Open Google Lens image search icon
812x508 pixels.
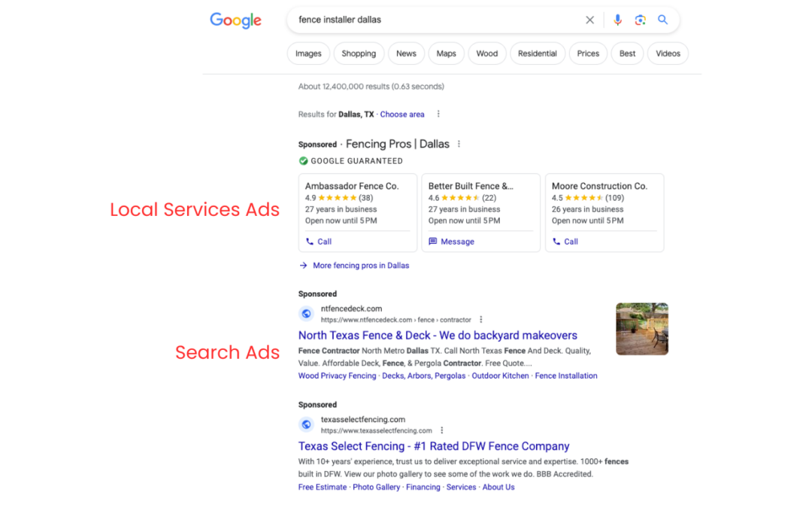tap(640, 20)
